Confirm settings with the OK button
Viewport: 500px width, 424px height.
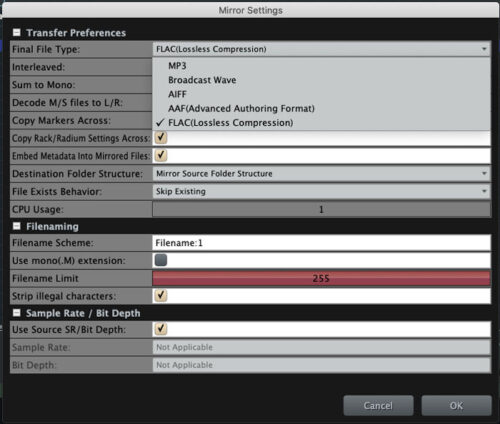pyautogui.click(x=456, y=405)
